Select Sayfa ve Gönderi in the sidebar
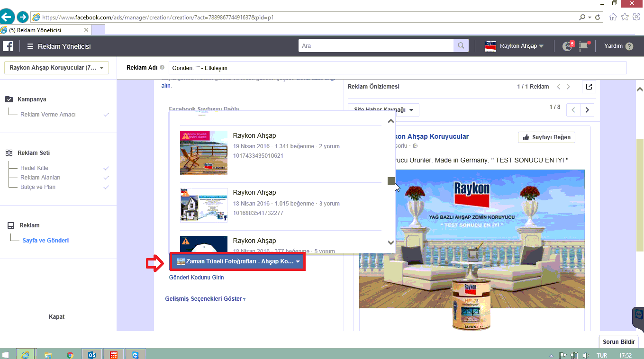This screenshot has height=359, width=644. [x=45, y=241]
